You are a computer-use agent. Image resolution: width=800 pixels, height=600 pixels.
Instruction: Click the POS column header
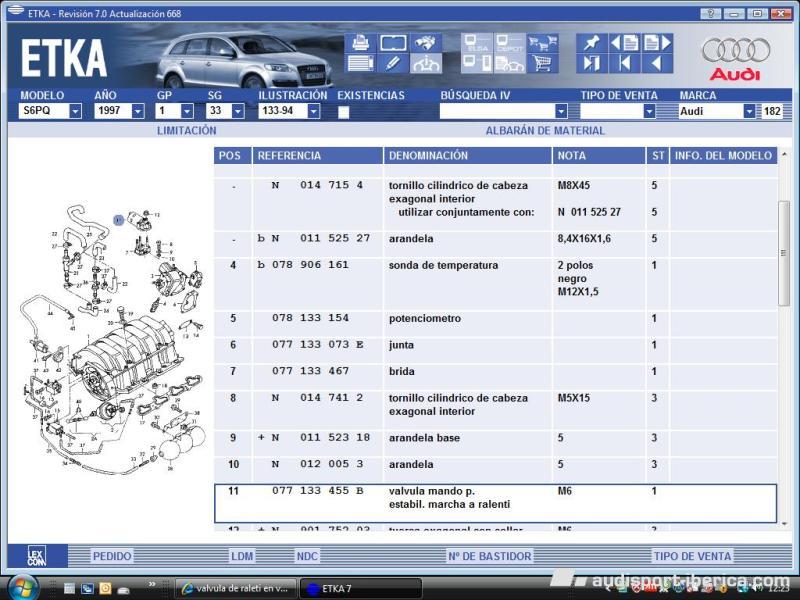point(233,156)
